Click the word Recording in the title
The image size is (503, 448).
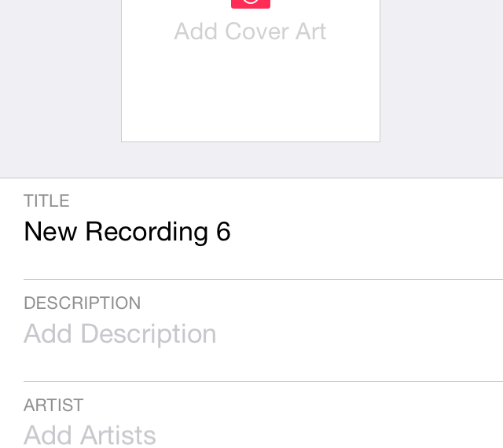tap(146, 232)
